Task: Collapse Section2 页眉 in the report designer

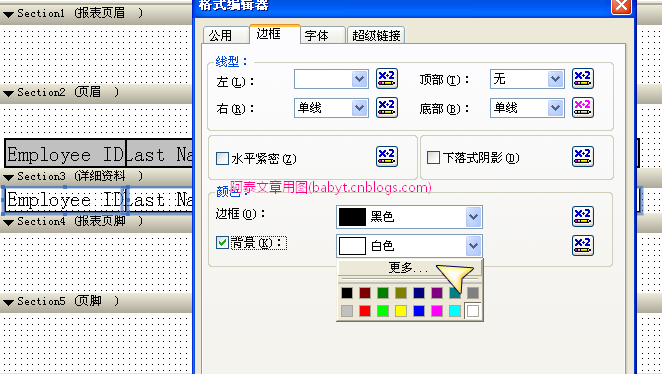Action: 8,93
